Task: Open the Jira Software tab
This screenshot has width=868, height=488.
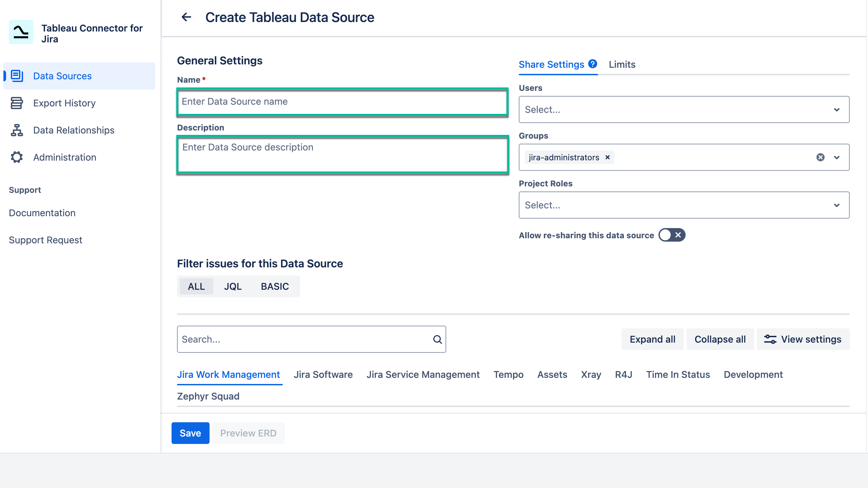Action: 323,374
